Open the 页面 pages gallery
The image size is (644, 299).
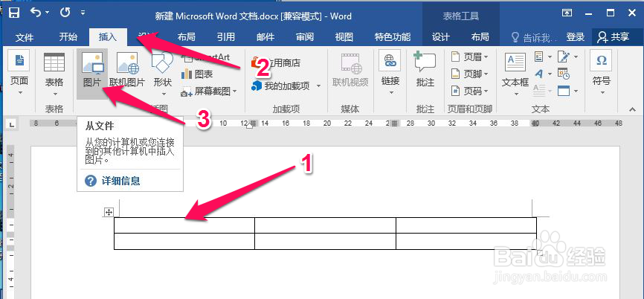coord(19,74)
